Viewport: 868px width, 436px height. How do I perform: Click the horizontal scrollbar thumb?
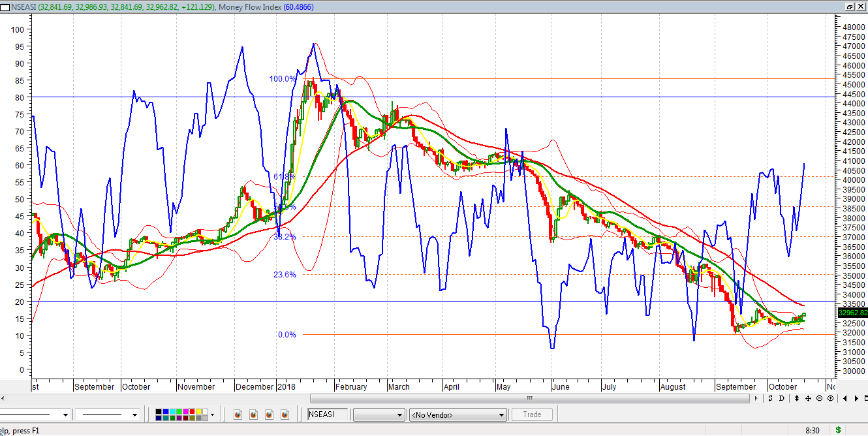click(x=530, y=398)
